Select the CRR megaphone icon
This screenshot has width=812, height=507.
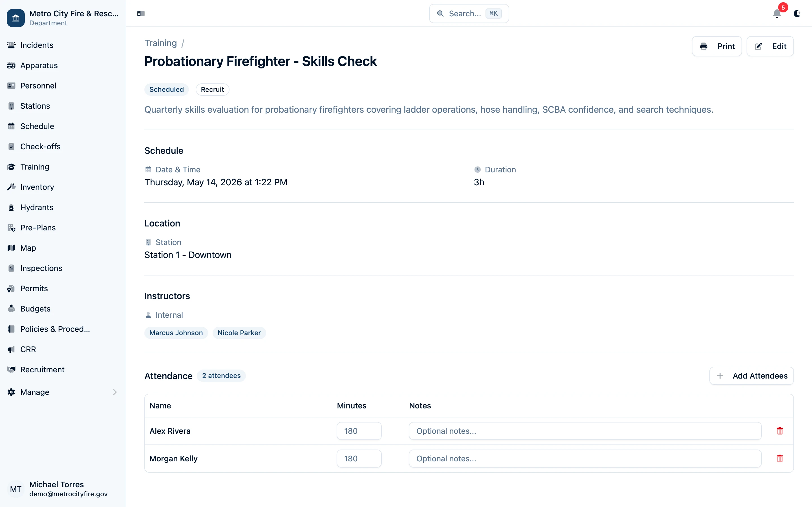coord(11,349)
